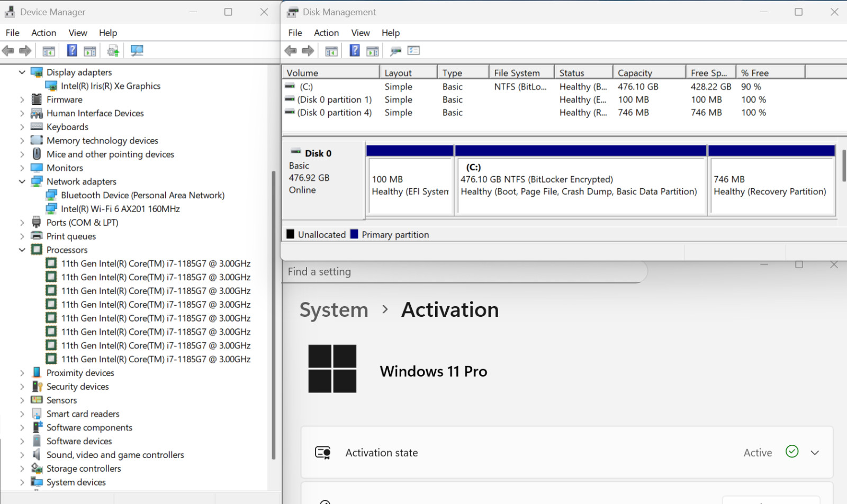
Task: Click the Print queues category icon
Action: 37,236
